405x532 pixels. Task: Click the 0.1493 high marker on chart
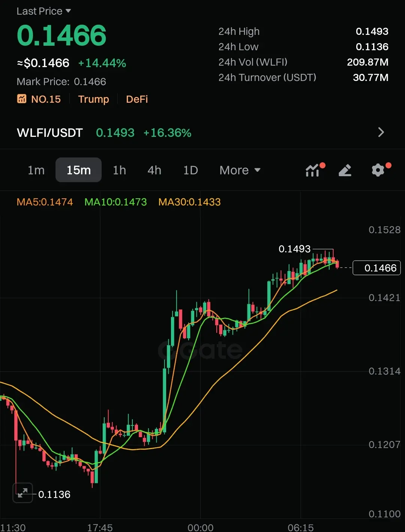[294, 249]
